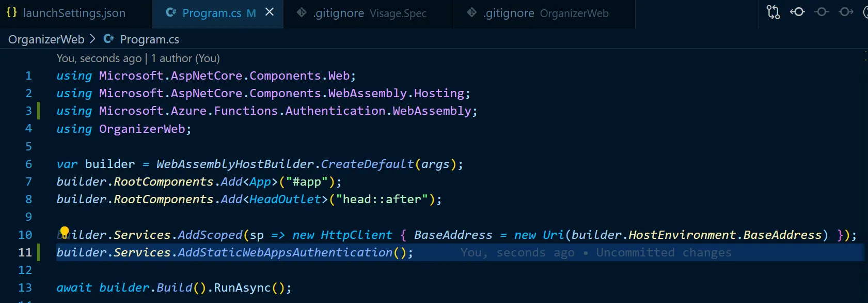Open the Program.cs breadcrumb item
Image resolution: width=868 pixels, height=303 pixels.
pyautogui.click(x=149, y=39)
